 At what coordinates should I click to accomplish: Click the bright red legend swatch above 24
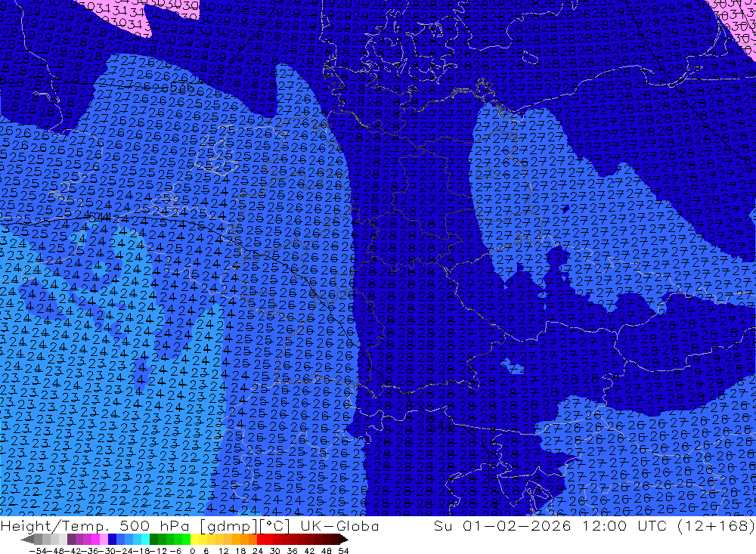(x=261, y=539)
